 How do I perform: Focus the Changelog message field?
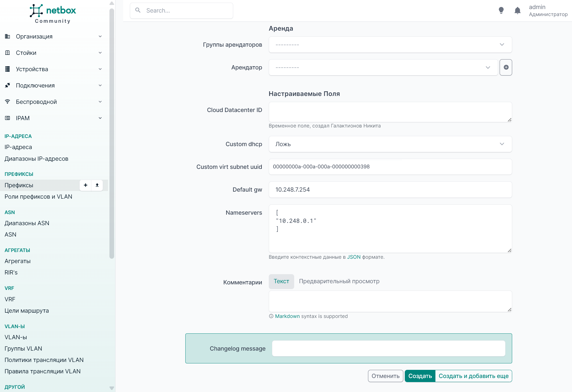coord(389,349)
